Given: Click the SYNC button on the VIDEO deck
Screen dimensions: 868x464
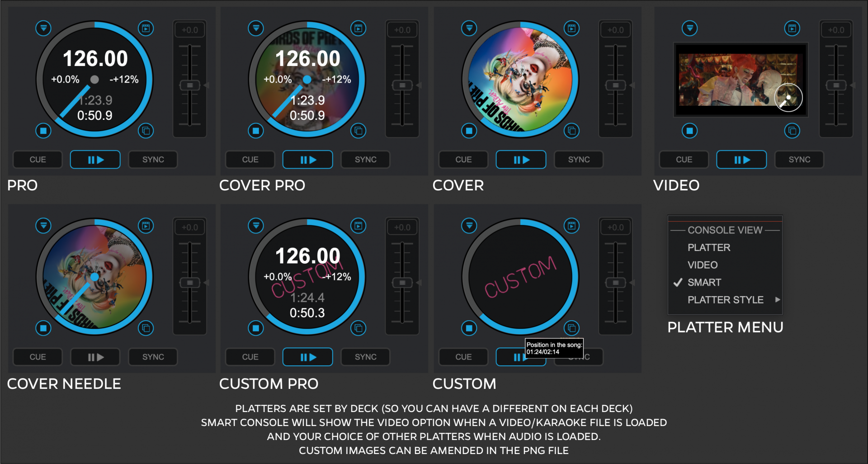Looking at the screenshot, I should [x=799, y=160].
